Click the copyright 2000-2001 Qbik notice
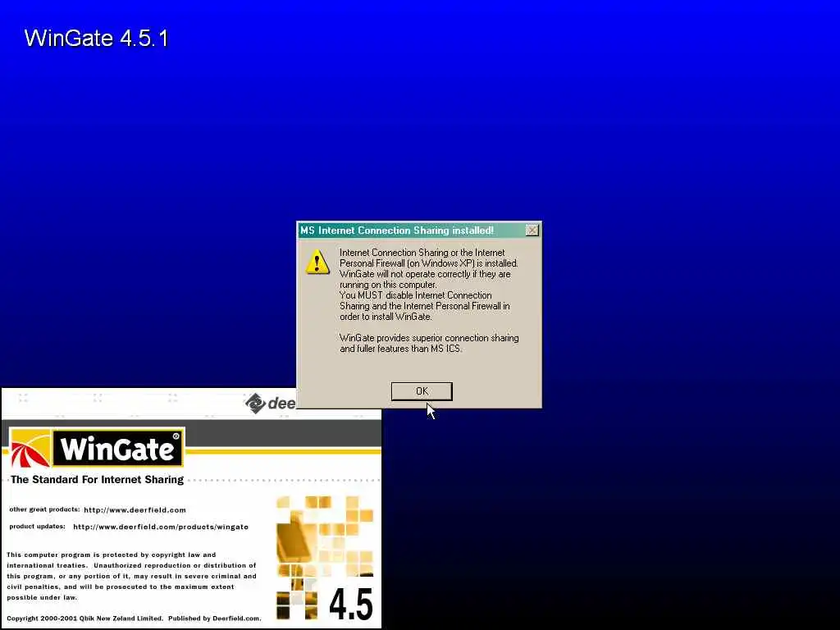This screenshot has width=840, height=630. click(x=134, y=619)
